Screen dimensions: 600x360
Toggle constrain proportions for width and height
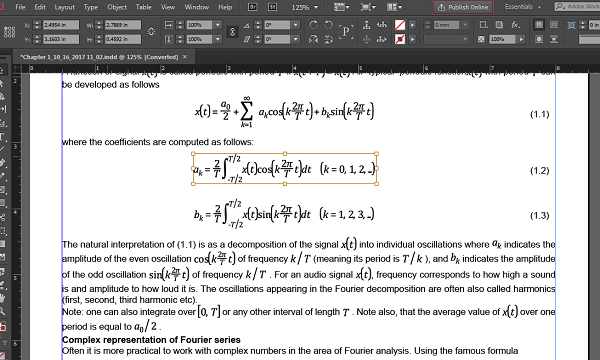point(151,32)
